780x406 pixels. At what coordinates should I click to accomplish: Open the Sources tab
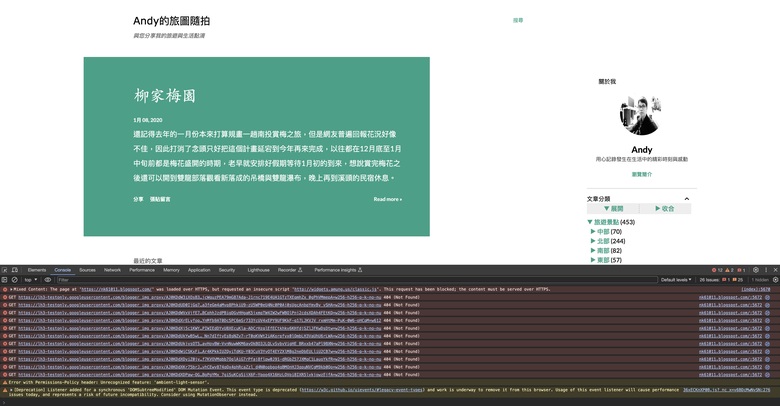[x=87, y=270]
